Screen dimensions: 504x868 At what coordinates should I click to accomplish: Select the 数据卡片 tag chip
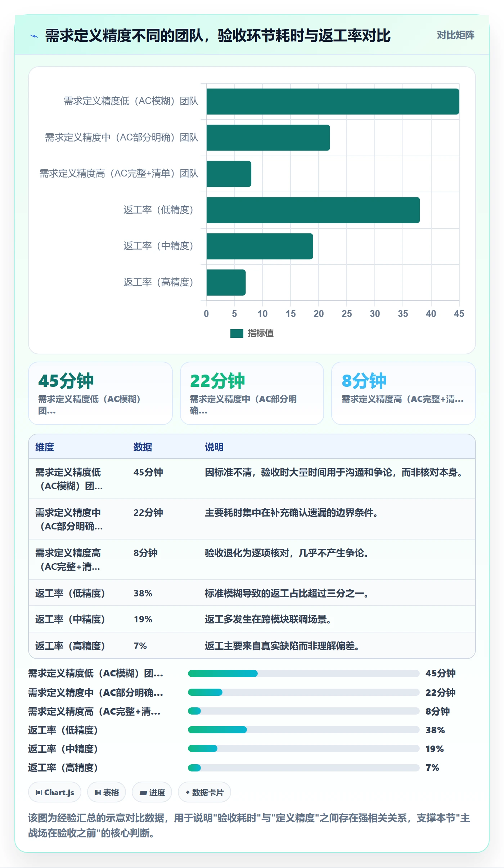pyautogui.click(x=204, y=792)
